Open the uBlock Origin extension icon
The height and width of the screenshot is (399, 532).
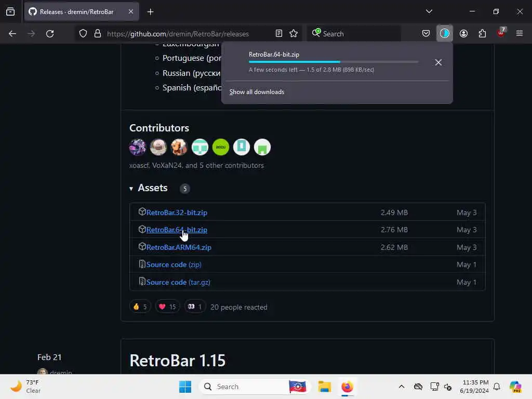tap(501, 33)
